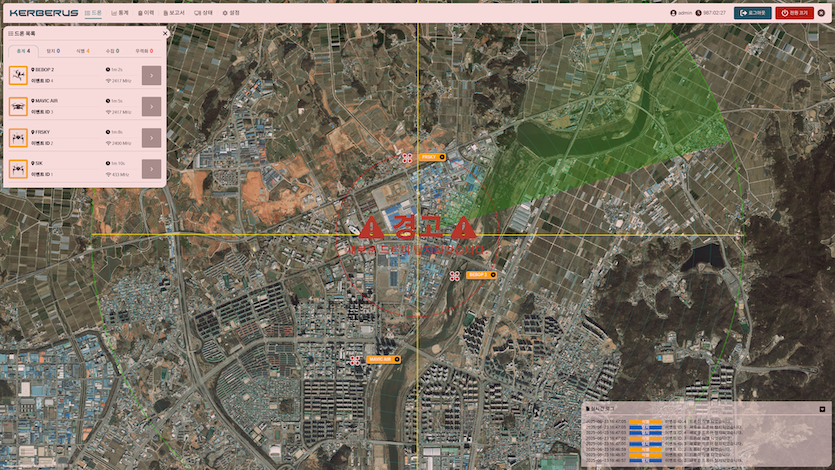Expand the MAVIC AIR drone details arrow
The height and width of the screenshot is (470, 835).
click(151, 106)
